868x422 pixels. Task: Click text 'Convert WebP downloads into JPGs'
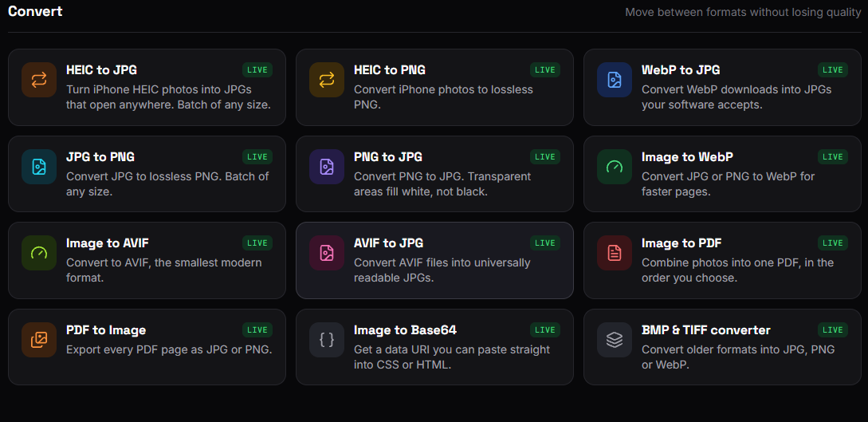click(736, 89)
